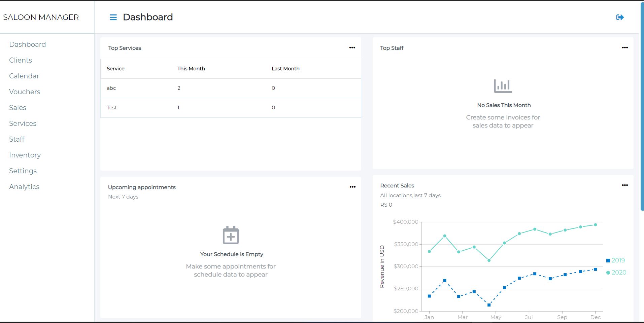Navigate to Inventory page

coord(25,155)
